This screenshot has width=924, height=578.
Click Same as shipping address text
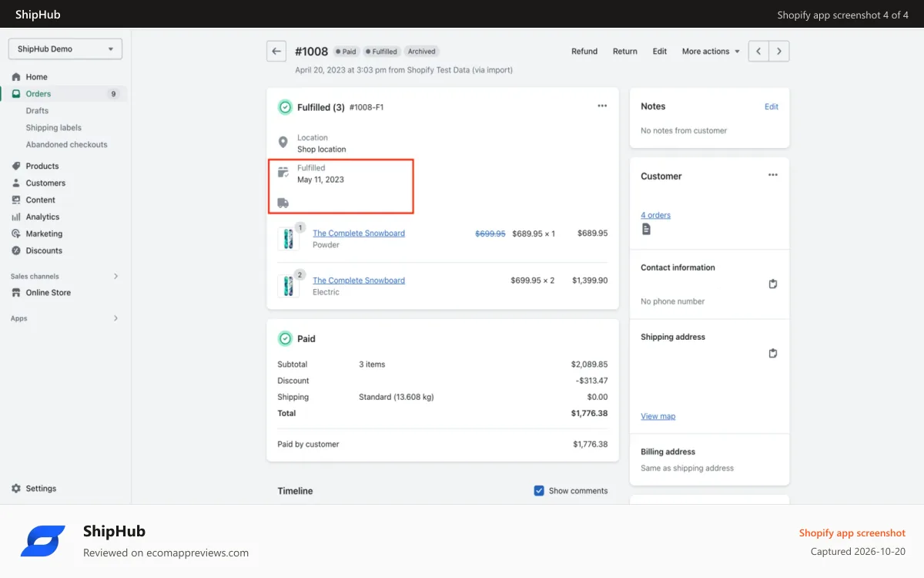(x=687, y=468)
